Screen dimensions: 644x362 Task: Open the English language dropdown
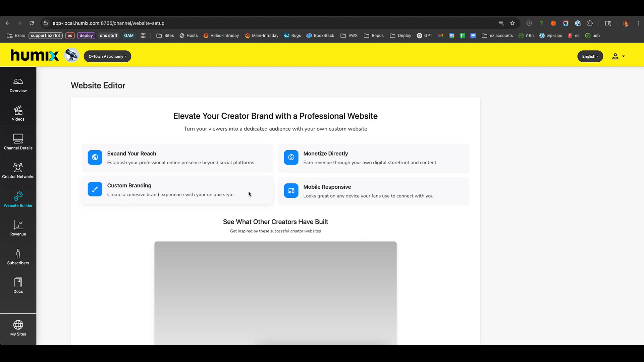coord(590,56)
